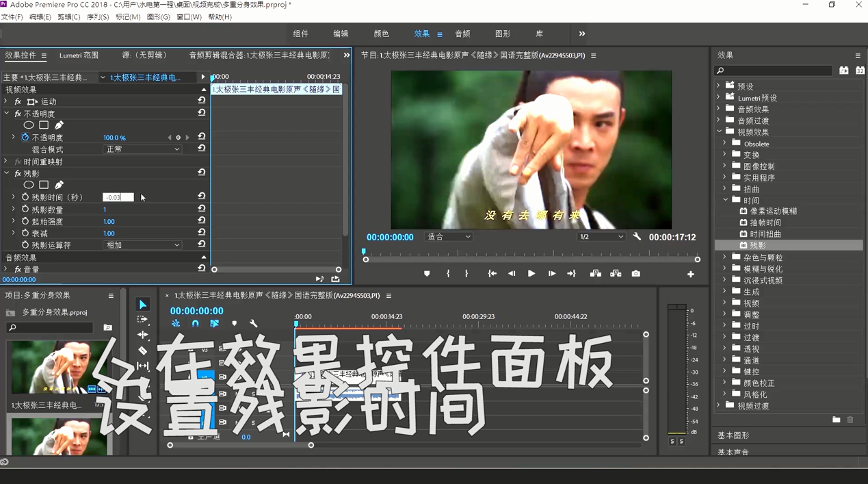Image resolution: width=868 pixels, height=484 pixels.
Task: Select the Razor tool
Action: tap(142, 351)
